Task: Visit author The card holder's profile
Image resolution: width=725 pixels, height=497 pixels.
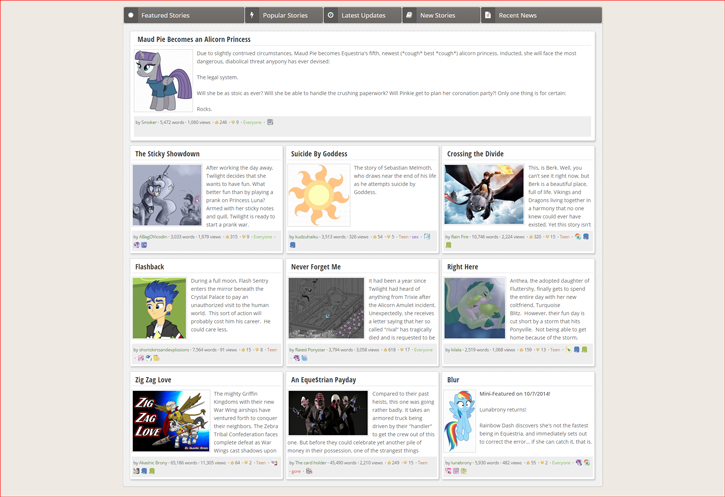Action: (311, 463)
